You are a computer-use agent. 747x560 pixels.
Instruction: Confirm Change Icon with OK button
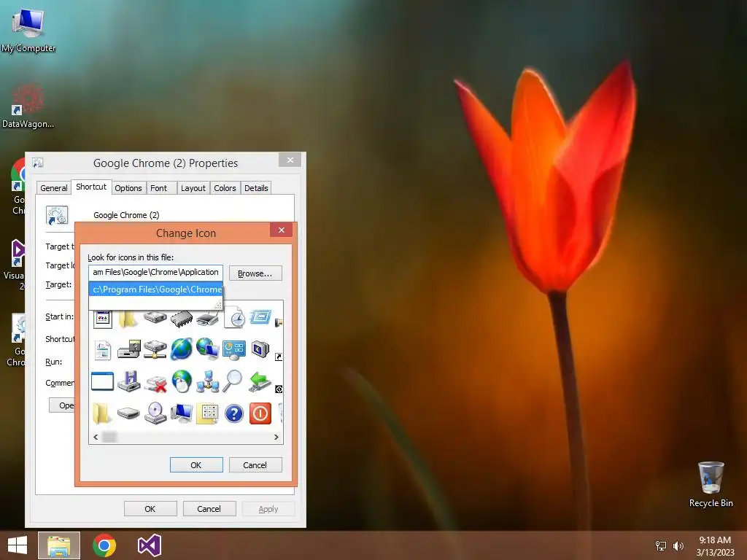point(196,464)
